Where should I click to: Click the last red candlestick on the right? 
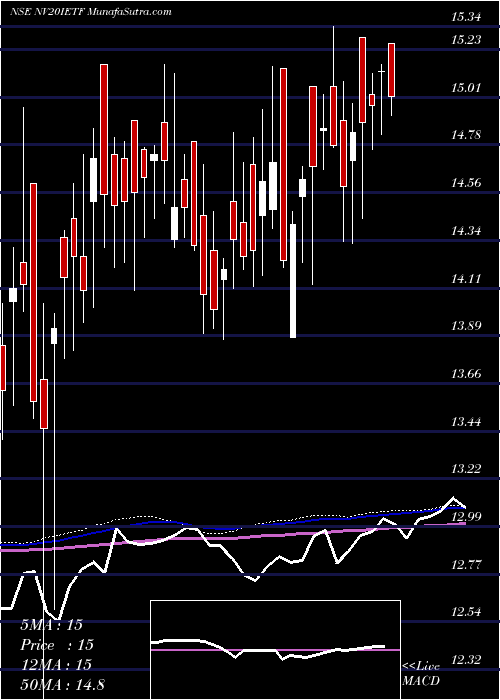pos(392,70)
